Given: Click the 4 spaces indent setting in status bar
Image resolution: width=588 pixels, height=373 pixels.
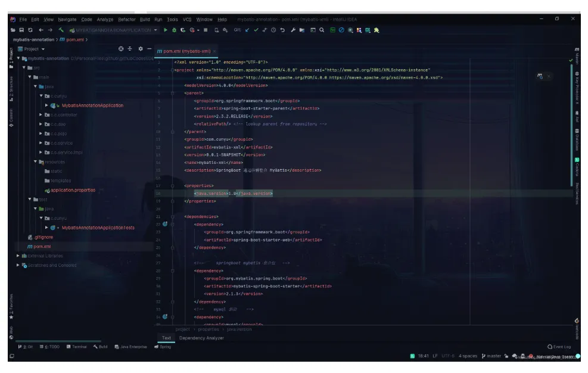Looking at the screenshot, I should [468, 356].
